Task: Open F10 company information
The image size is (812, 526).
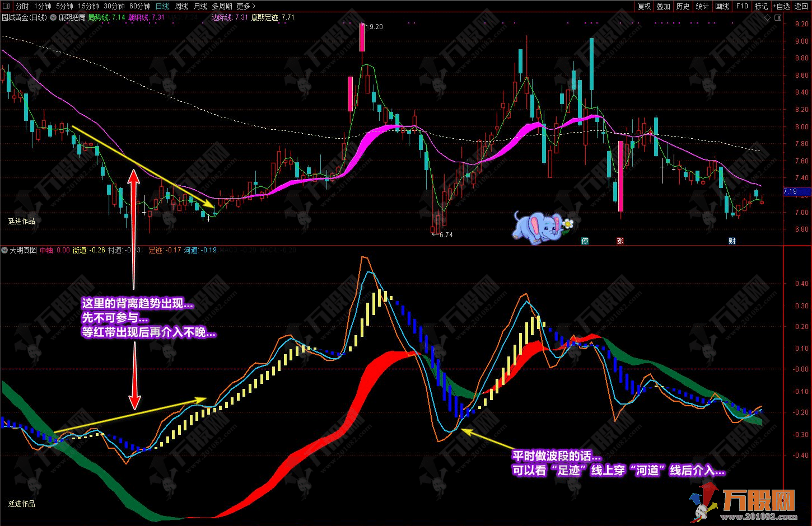Action: [x=742, y=6]
